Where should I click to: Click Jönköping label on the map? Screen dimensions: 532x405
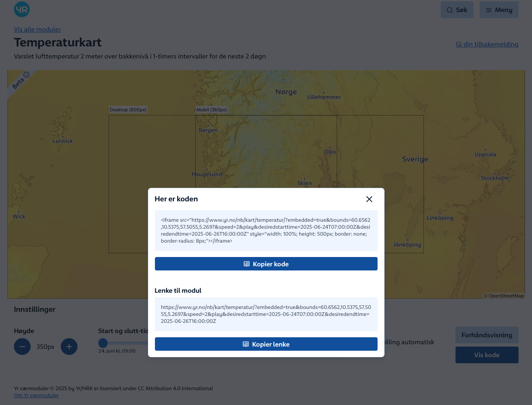tap(407, 244)
